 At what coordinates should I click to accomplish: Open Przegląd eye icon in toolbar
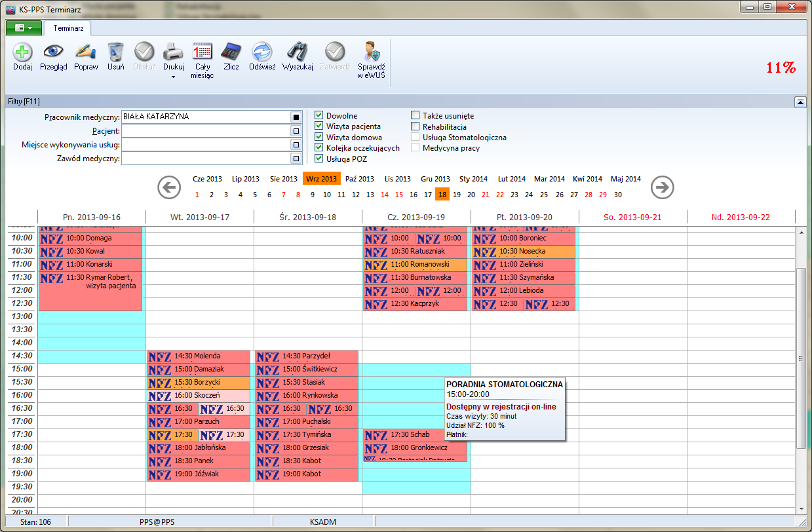53,52
